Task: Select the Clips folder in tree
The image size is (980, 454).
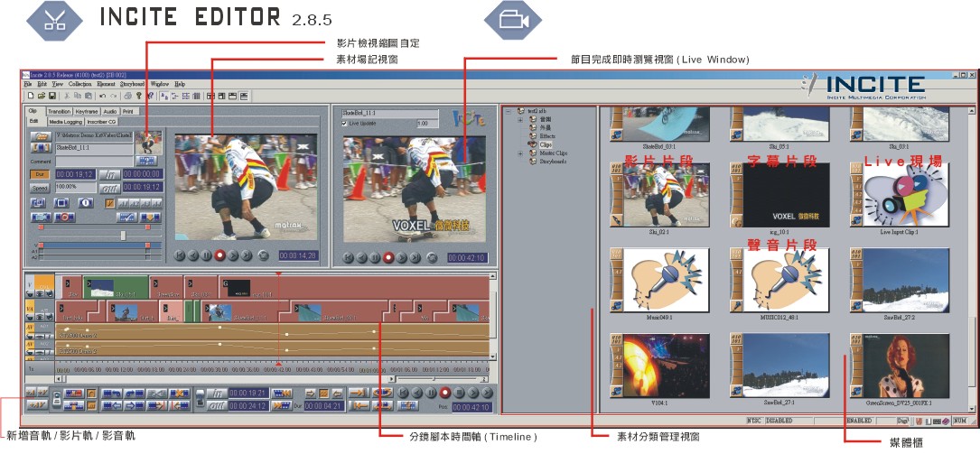Action: pos(546,145)
